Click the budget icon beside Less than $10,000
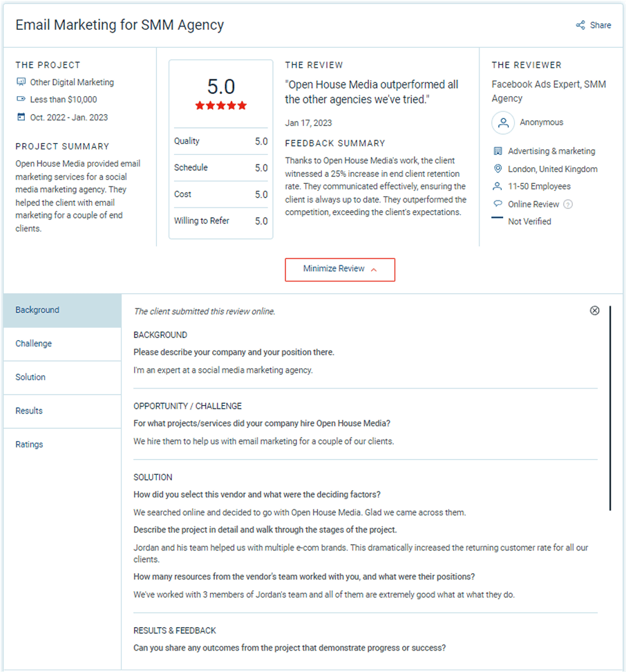Image resolution: width=626 pixels, height=672 pixels. (21, 100)
